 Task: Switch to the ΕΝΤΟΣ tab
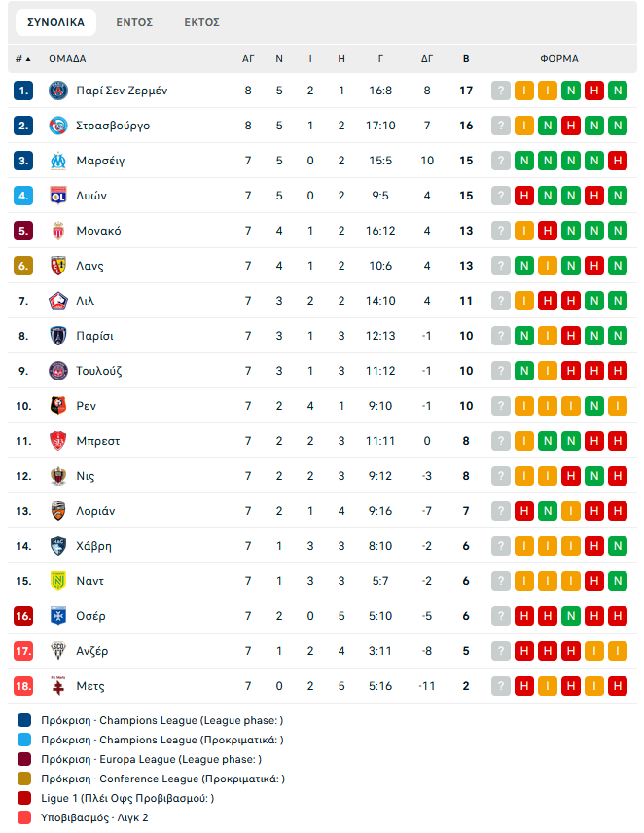(x=134, y=22)
